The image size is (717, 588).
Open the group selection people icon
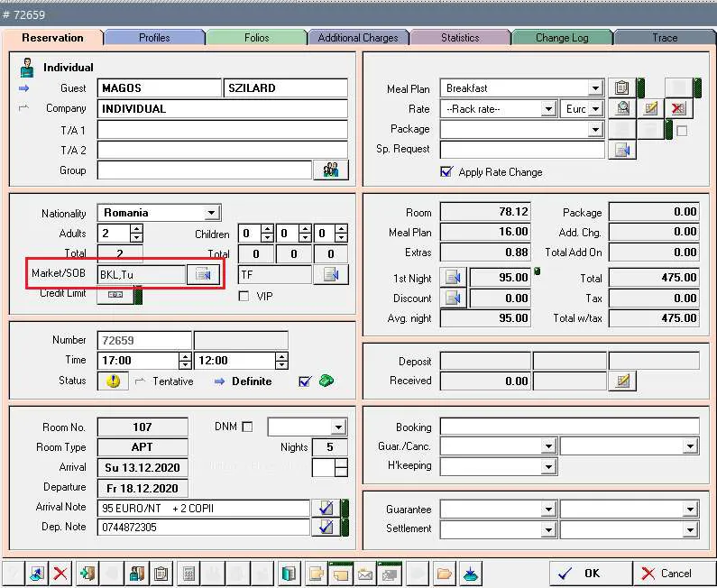pyautogui.click(x=331, y=170)
